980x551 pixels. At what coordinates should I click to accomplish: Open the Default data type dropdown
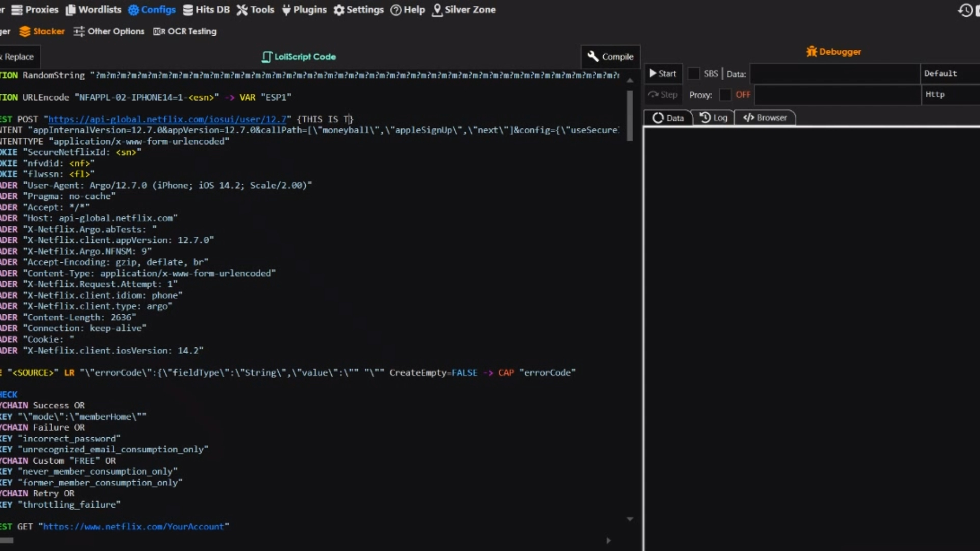point(951,73)
